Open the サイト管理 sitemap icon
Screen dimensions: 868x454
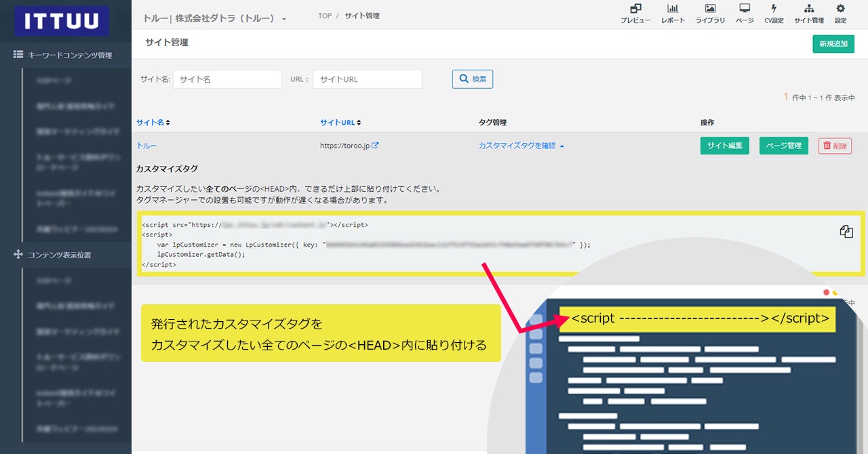click(809, 14)
